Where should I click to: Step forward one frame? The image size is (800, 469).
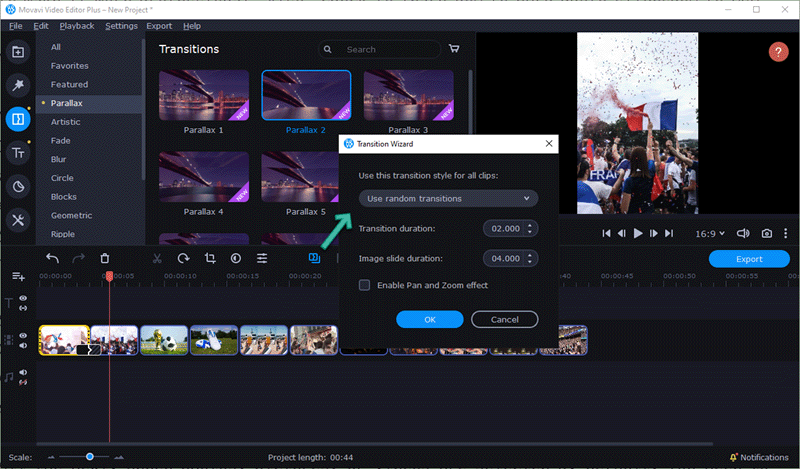pos(654,233)
